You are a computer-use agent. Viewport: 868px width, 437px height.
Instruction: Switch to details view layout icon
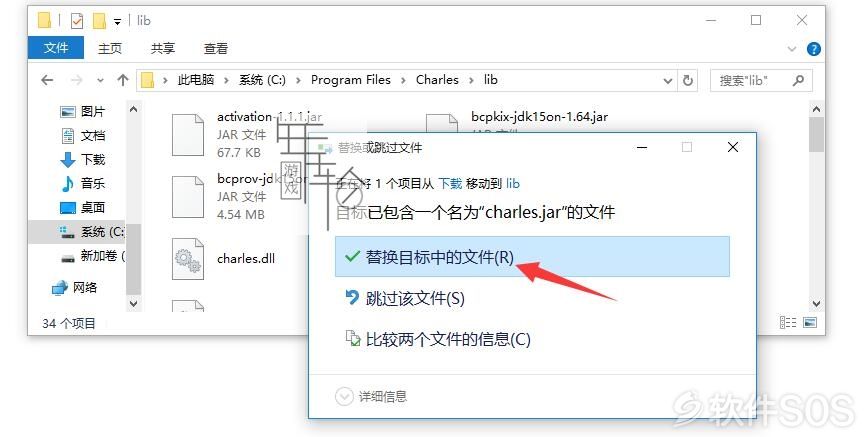[x=788, y=322]
